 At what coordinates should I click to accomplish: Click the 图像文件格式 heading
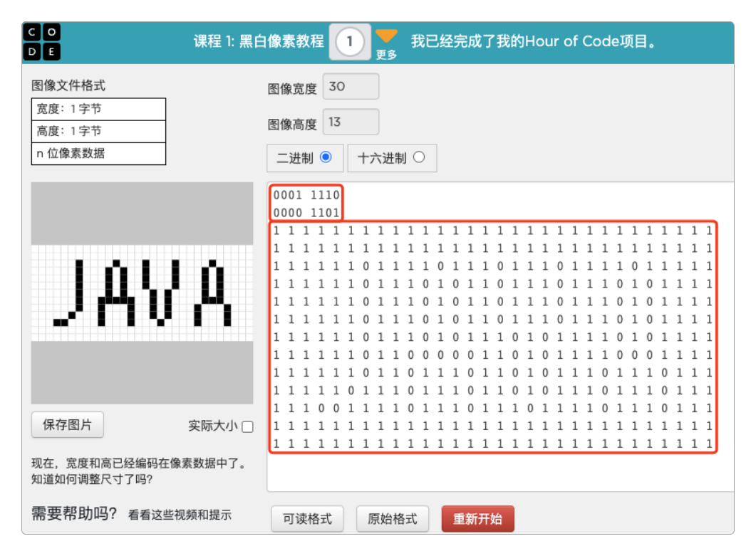pyautogui.click(x=68, y=85)
